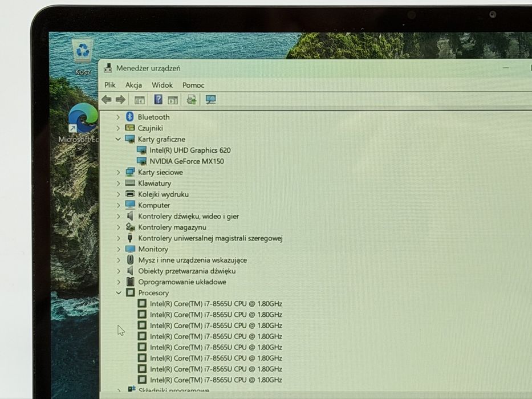532x399 pixels.
Task: Open the Plik menu
Action: (x=110, y=85)
